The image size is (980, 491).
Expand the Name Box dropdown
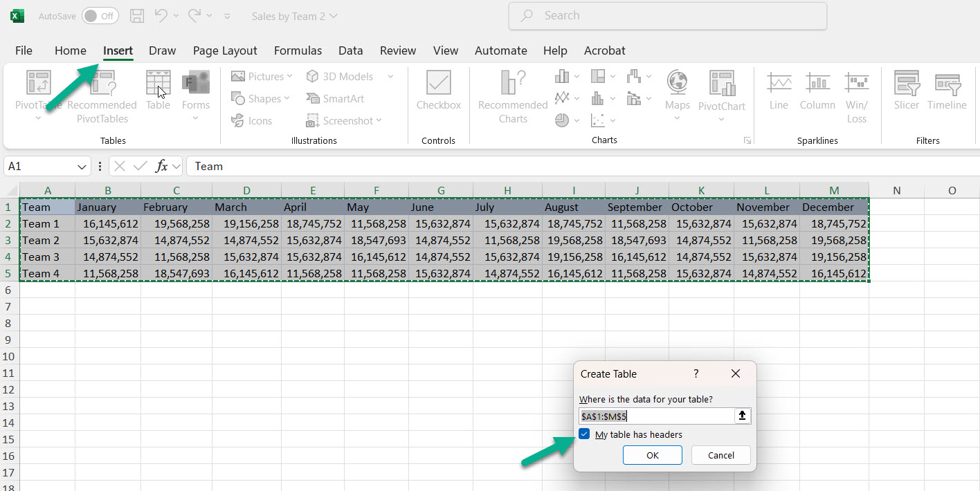82,167
